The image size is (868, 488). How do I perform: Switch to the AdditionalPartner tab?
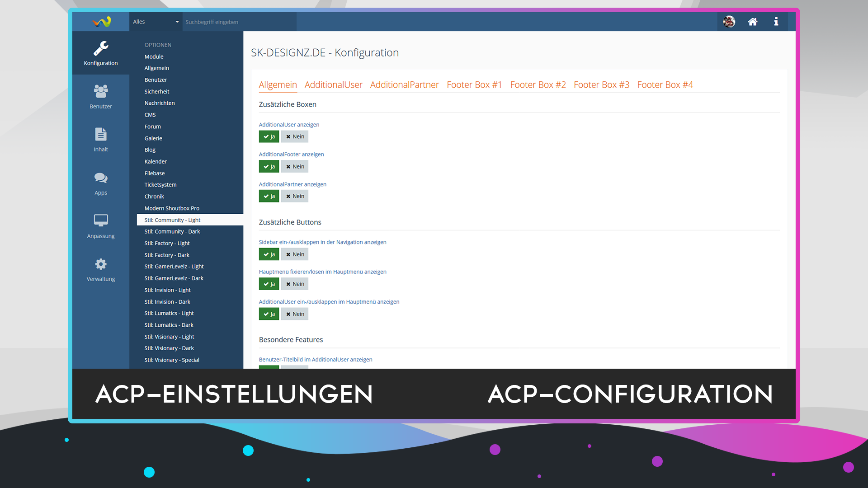click(x=404, y=84)
